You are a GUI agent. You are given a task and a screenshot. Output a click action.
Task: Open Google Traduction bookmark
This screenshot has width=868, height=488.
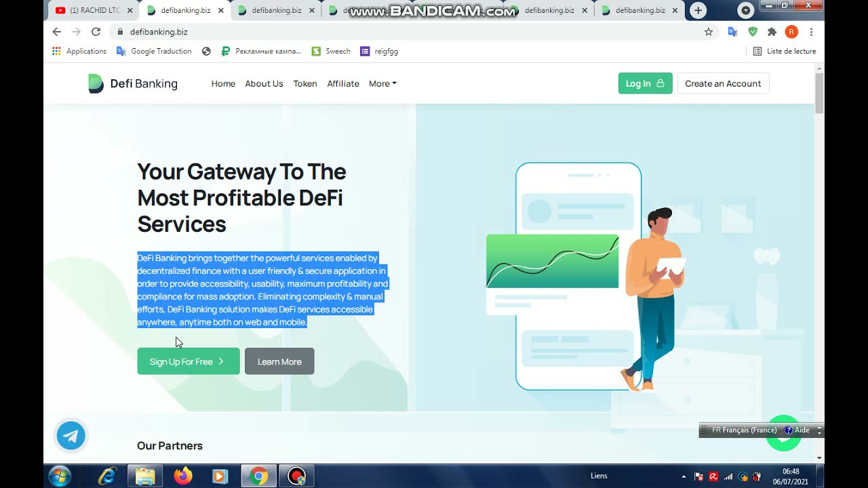(154, 51)
